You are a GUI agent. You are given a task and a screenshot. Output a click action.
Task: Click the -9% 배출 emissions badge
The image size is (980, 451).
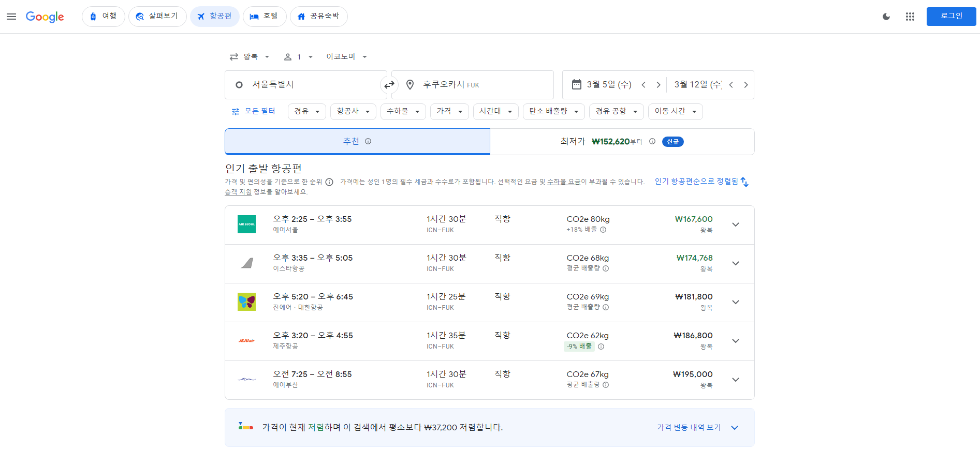[579, 347]
